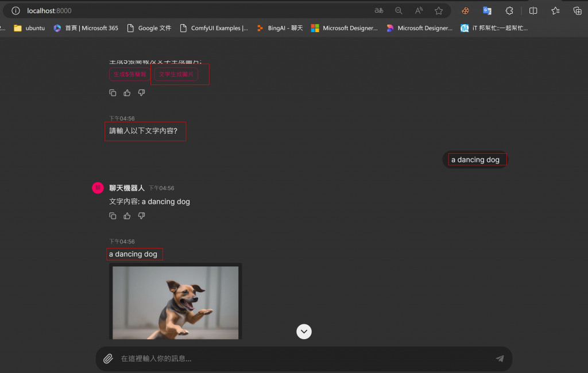The width and height of the screenshot is (588, 373).
Task: Open the 首頁 | Microsoft 365 bookmark
Action: pyautogui.click(x=86, y=28)
